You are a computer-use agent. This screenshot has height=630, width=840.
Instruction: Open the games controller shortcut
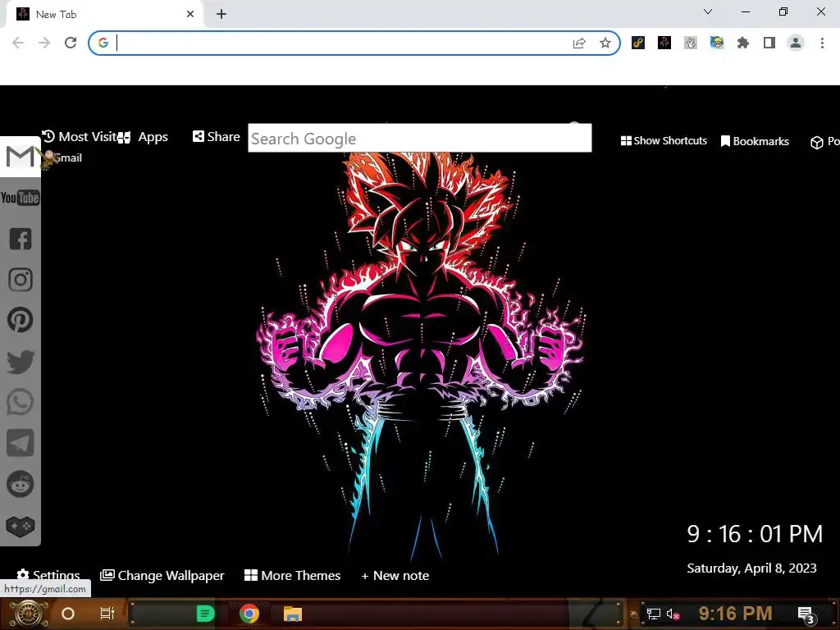[21, 526]
